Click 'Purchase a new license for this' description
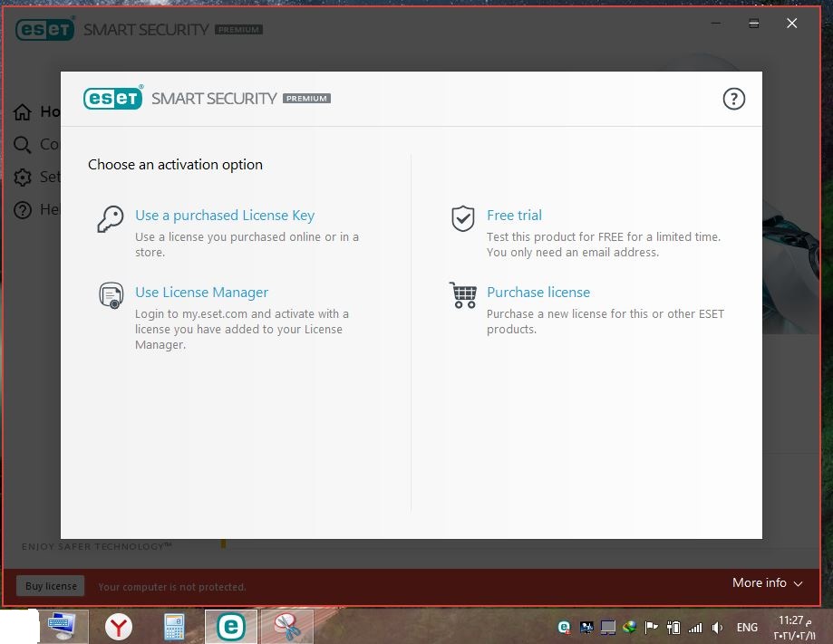The image size is (833, 644). click(x=605, y=322)
